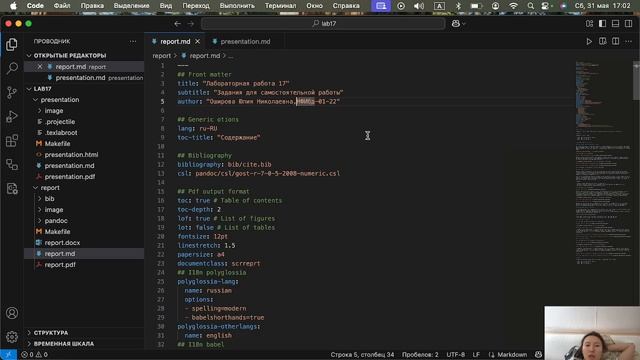Toggle secondary side bar visibility
Viewport: 640px width, 360px height.
tap(629, 24)
